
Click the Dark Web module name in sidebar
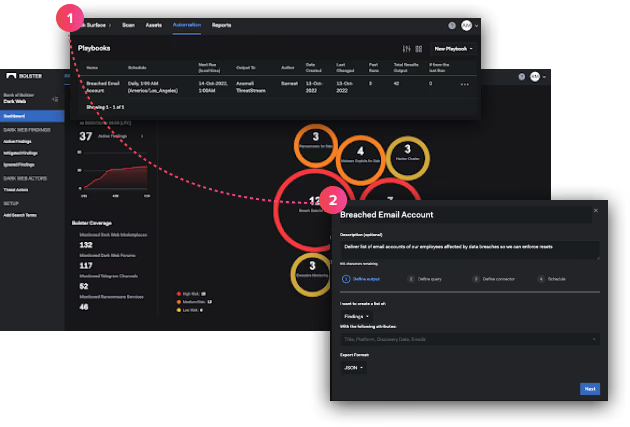15,102
